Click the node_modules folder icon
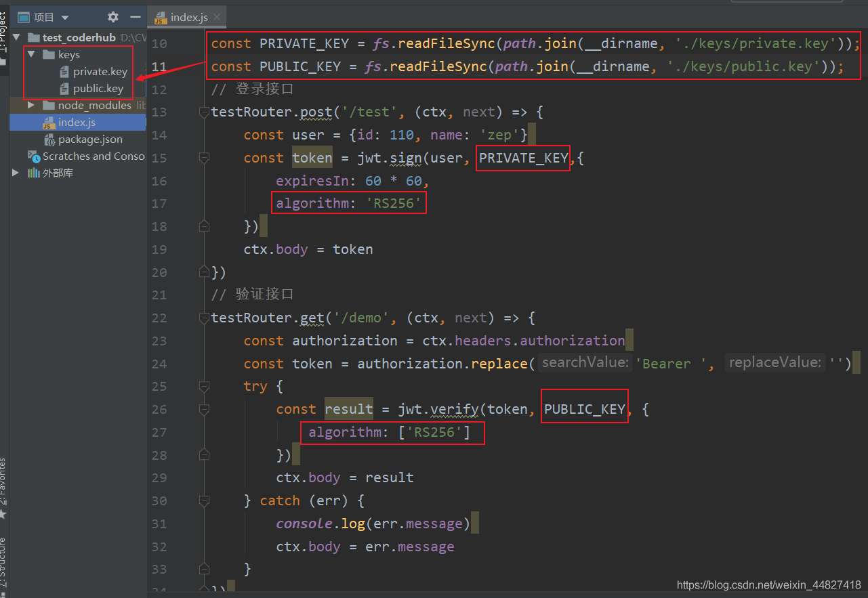 pos(48,106)
